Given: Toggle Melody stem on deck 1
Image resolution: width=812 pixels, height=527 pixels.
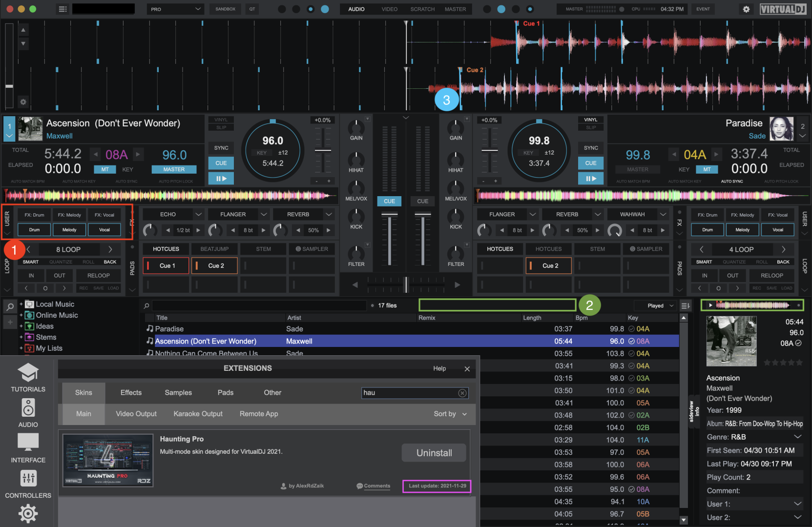Looking at the screenshot, I should click(x=69, y=230).
